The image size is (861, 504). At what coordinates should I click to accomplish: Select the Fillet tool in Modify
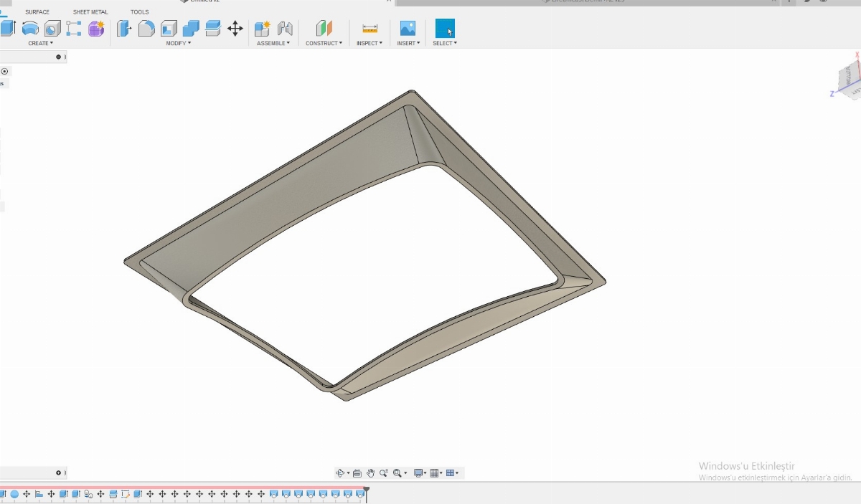coord(146,29)
